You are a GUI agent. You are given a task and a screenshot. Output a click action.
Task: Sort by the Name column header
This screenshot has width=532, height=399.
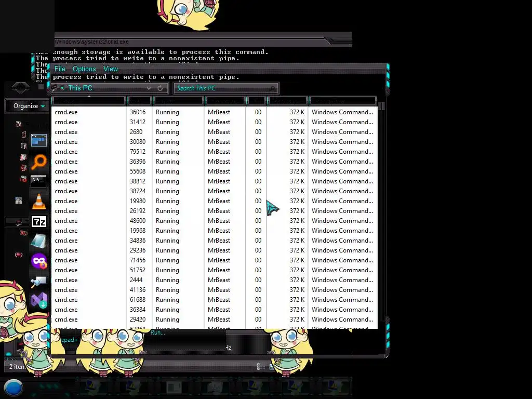click(89, 101)
